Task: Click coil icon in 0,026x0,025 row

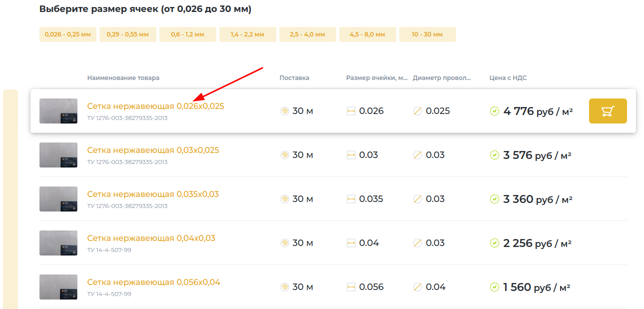Action: [x=285, y=111]
